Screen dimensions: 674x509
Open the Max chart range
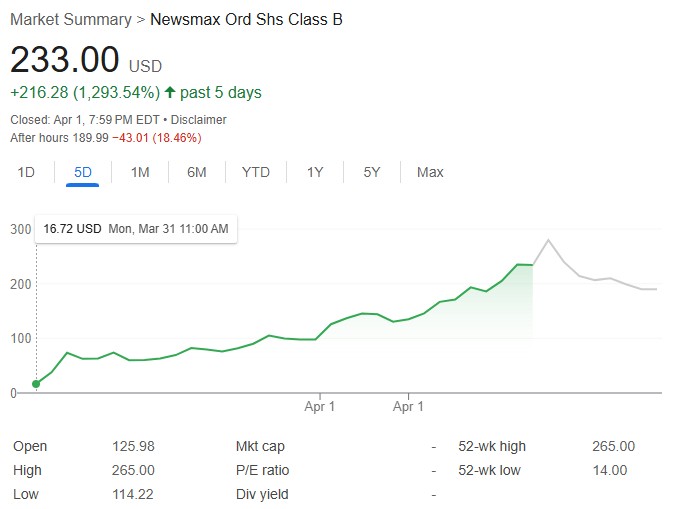click(430, 172)
